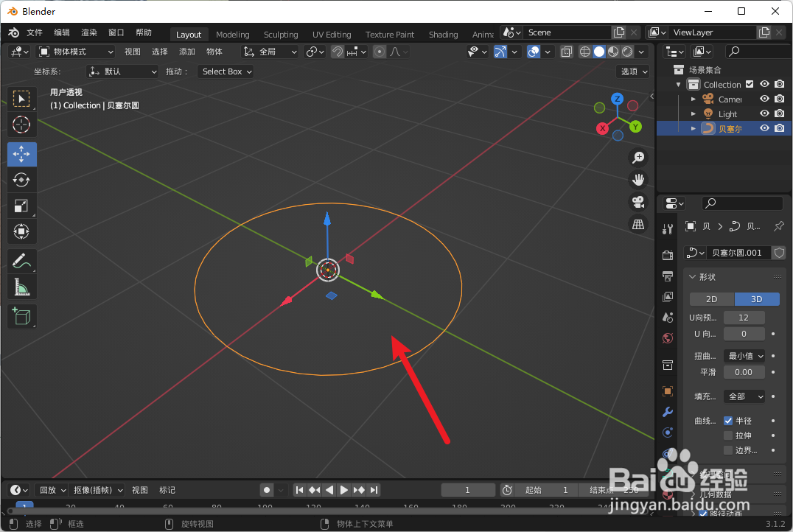Open Tool properties tab icon
Screen dimensions: 793x532
point(668,229)
